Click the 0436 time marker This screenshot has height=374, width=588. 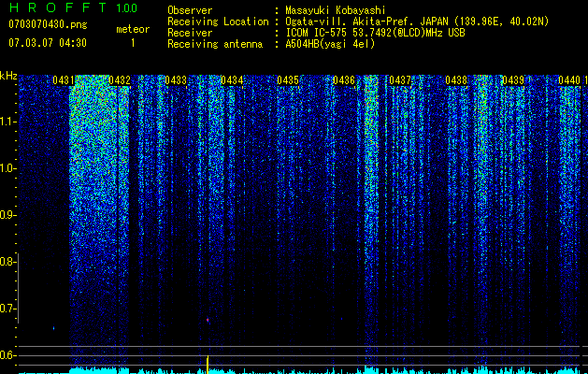[344, 80]
